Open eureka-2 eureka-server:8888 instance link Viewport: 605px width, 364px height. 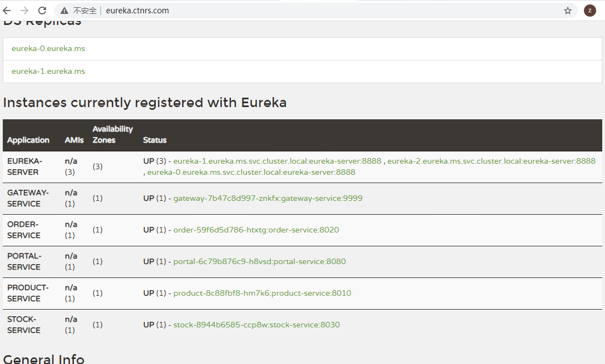coord(492,161)
